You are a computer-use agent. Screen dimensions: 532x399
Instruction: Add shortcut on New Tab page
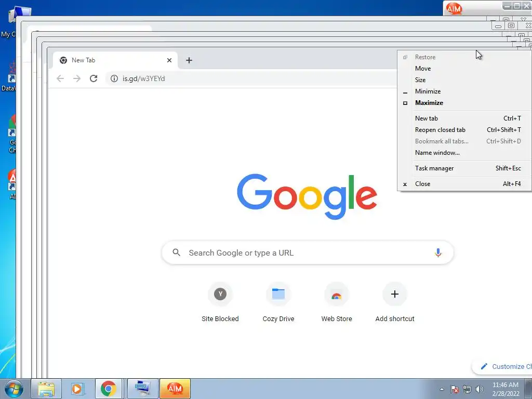pyautogui.click(x=395, y=302)
